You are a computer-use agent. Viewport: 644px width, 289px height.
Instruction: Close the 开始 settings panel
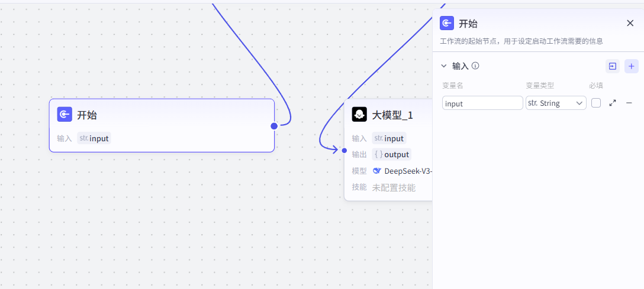(x=630, y=23)
